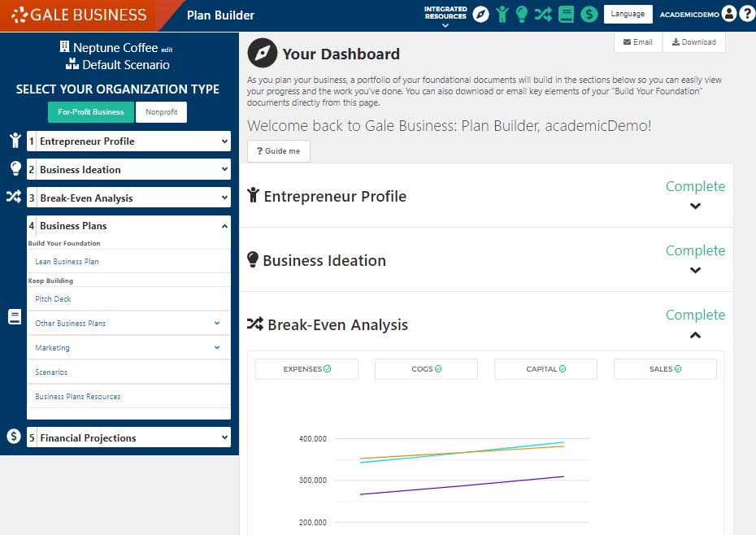Click the purple line in the chart
Viewport: 756px width, 535px height.
pyautogui.click(x=462, y=485)
